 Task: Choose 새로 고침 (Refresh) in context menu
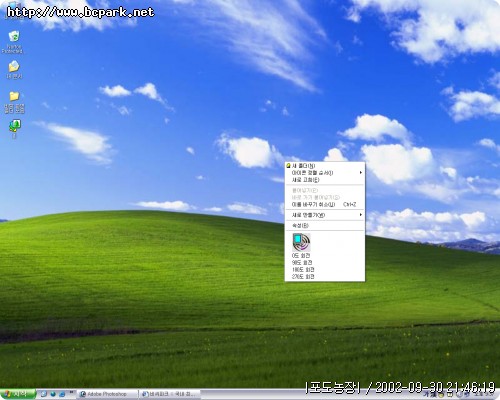tap(325, 180)
